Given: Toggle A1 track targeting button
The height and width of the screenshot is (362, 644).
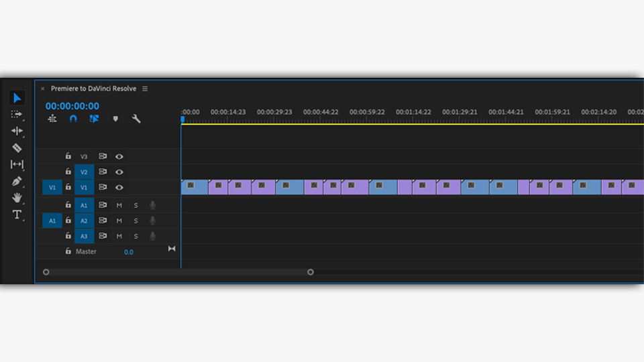Looking at the screenshot, I should pyautogui.click(x=84, y=205).
